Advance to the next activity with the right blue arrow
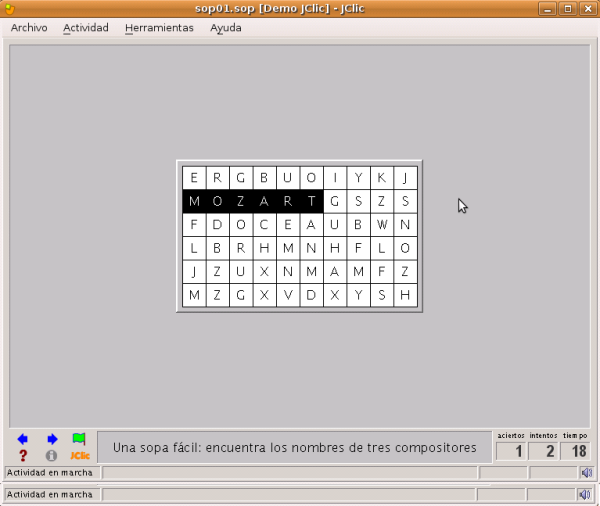 click(x=52, y=439)
